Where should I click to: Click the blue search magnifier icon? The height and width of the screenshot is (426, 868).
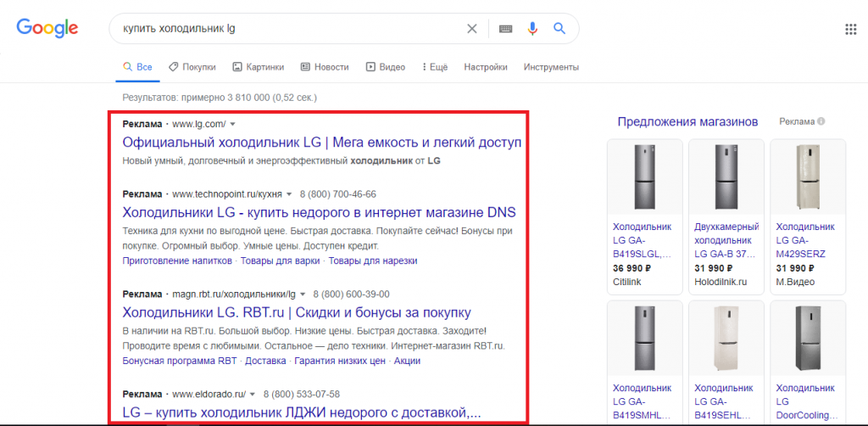tap(559, 28)
